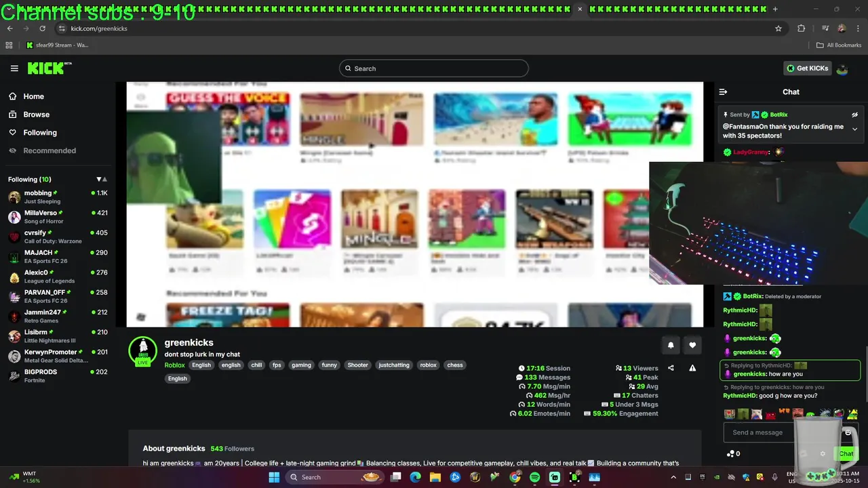Reload the page in Chrome
The height and width of the screenshot is (488, 868).
42,28
